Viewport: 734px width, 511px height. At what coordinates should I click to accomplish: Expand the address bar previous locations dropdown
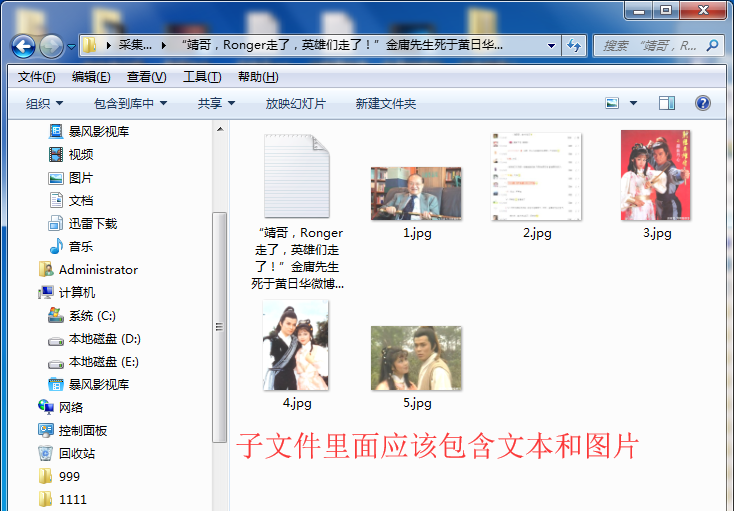(x=551, y=46)
